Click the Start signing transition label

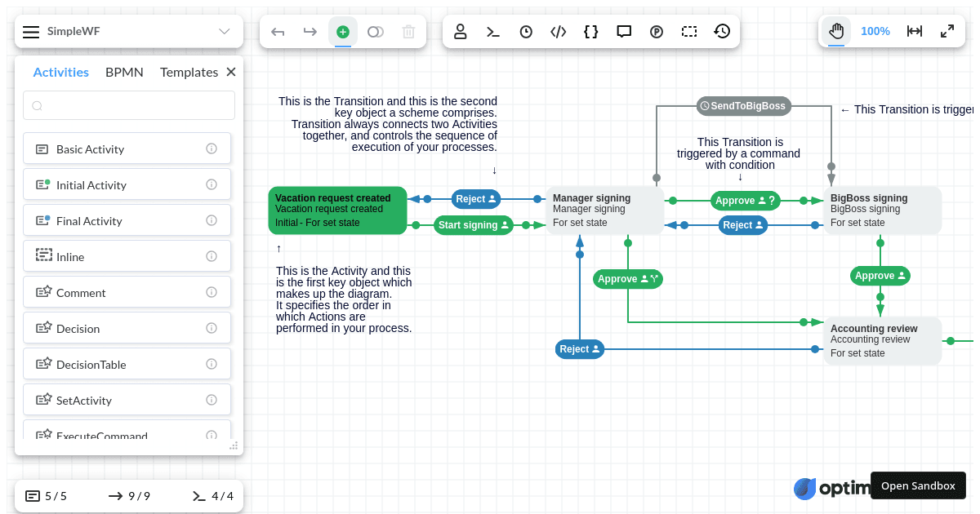coord(474,225)
